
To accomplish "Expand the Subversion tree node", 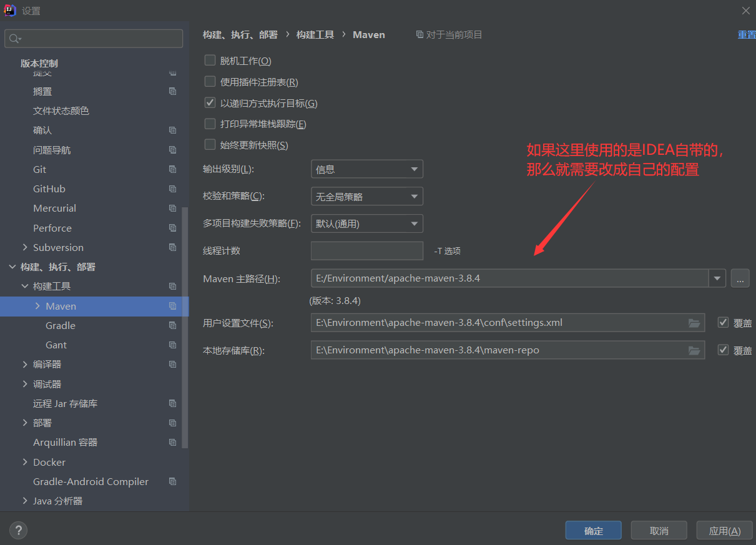I will point(25,247).
